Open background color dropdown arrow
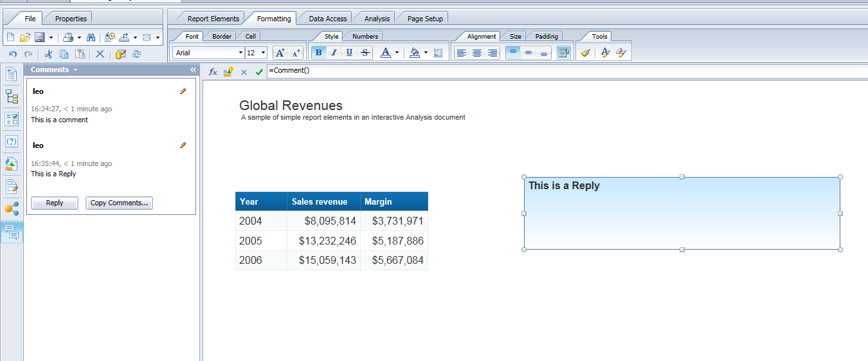868x361 pixels. 426,53
